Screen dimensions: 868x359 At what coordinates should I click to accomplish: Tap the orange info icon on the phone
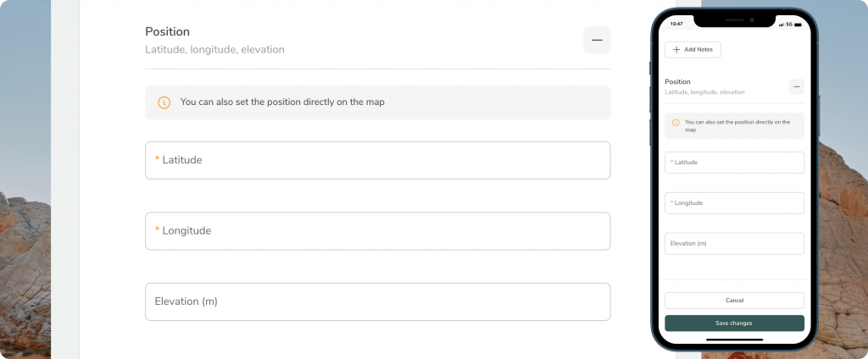(x=676, y=123)
